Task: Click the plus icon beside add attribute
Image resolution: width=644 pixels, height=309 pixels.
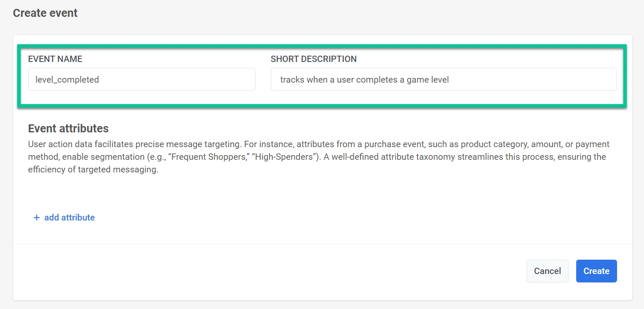Action: 37,218
